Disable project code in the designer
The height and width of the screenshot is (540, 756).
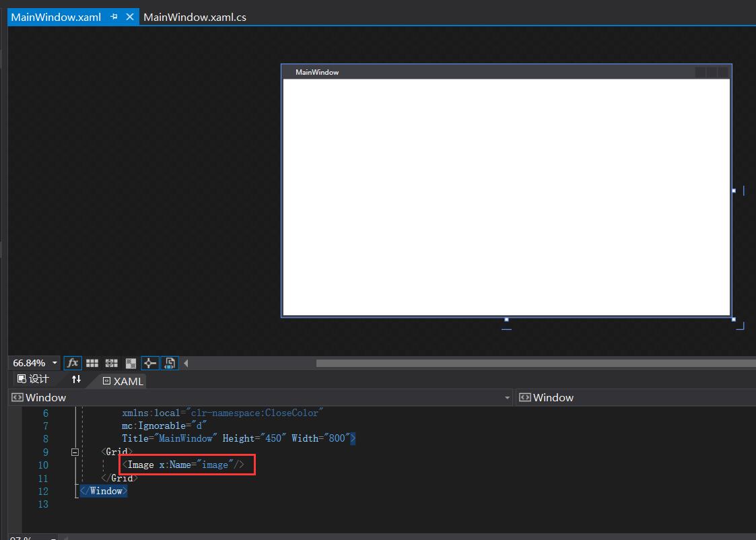click(170, 363)
